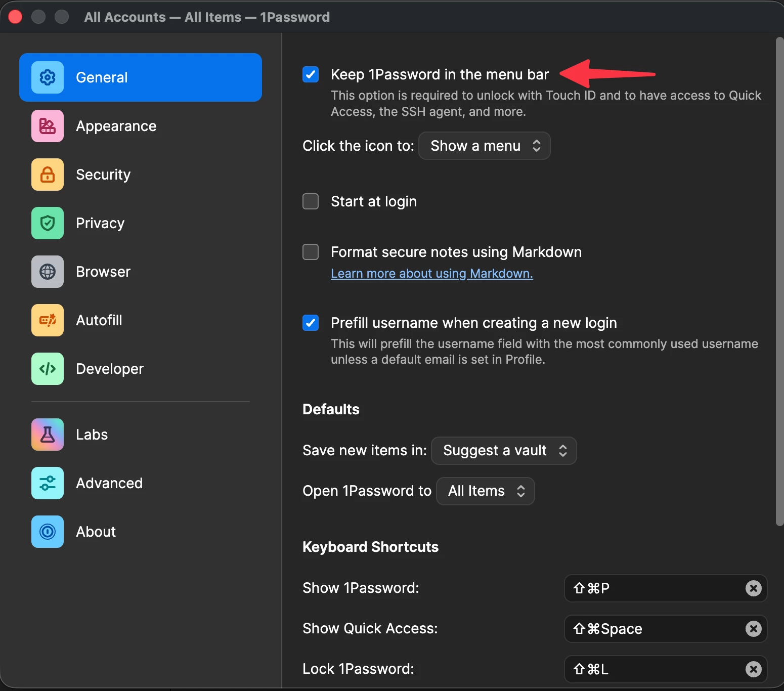Open the Security settings section
This screenshot has height=691, width=784.
[x=141, y=175]
